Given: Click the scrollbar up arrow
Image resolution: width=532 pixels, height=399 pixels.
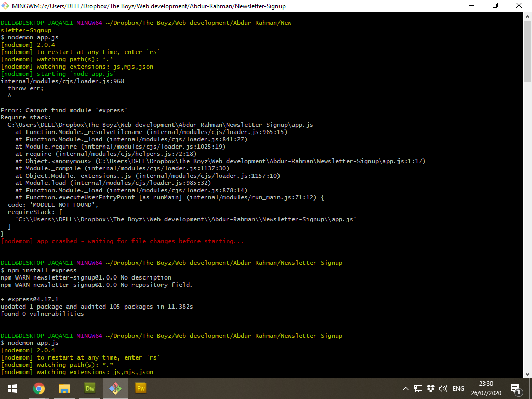Looking at the screenshot, I should click(527, 16).
